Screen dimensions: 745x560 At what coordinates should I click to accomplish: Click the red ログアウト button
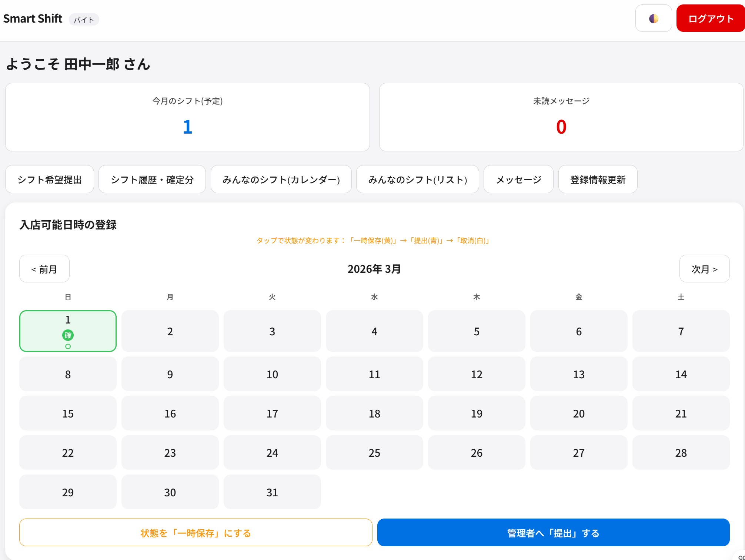point(711,19)
